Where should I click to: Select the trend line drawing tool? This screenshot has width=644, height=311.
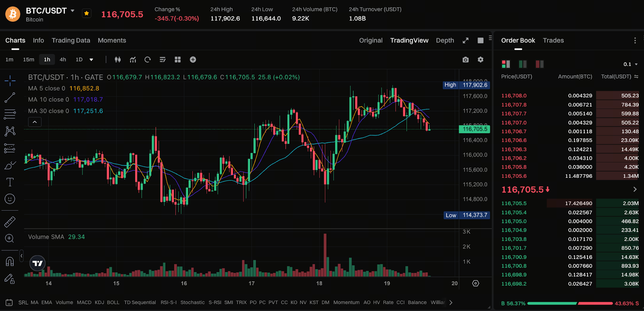pos(10,97)
